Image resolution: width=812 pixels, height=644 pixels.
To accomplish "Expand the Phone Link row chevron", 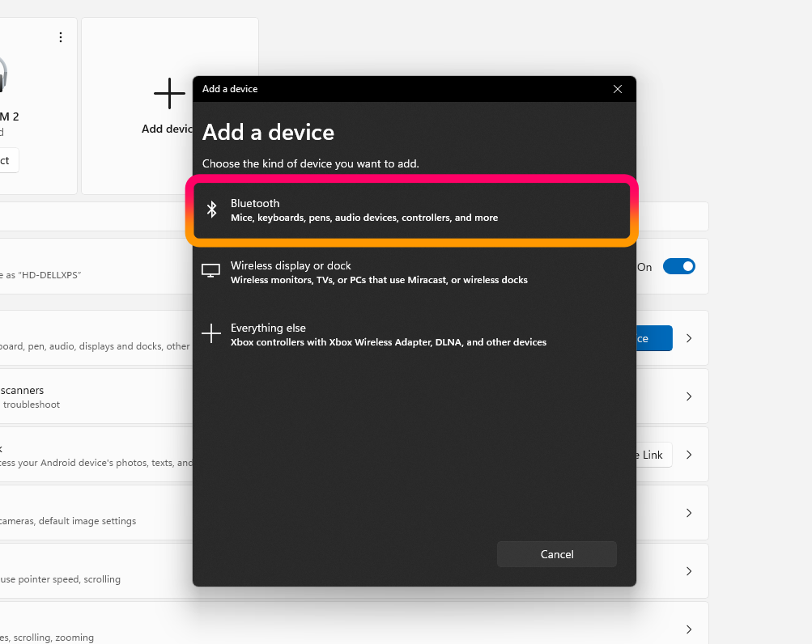I will [x=689, y=455].
